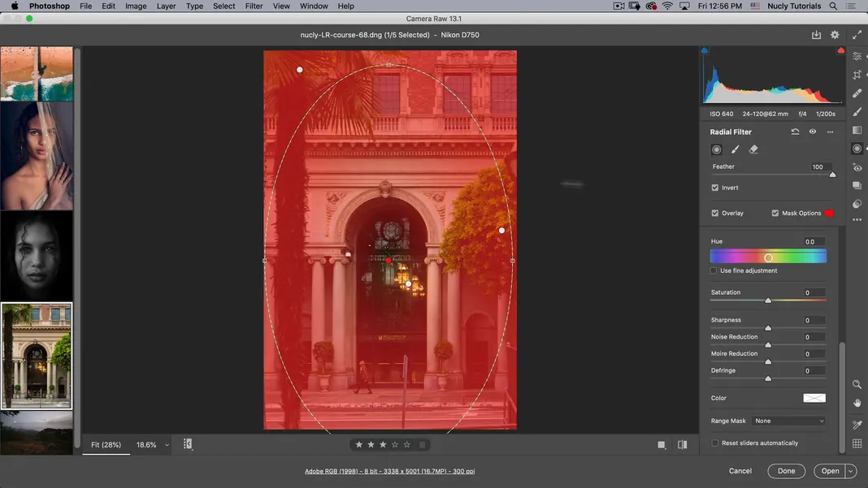Click the Sharpness slider handle

click(768, 328)
